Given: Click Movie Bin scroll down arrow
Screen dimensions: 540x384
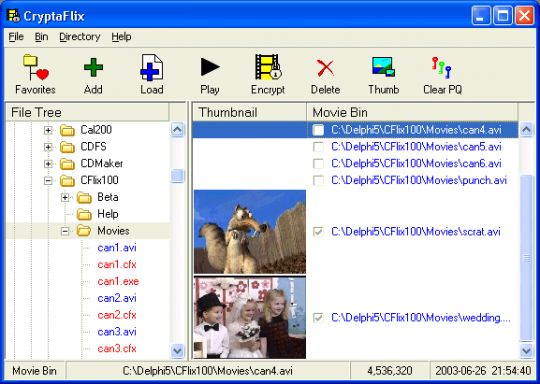Looking at the screenshot, I should pyautogui.click(x=526, y=351).
